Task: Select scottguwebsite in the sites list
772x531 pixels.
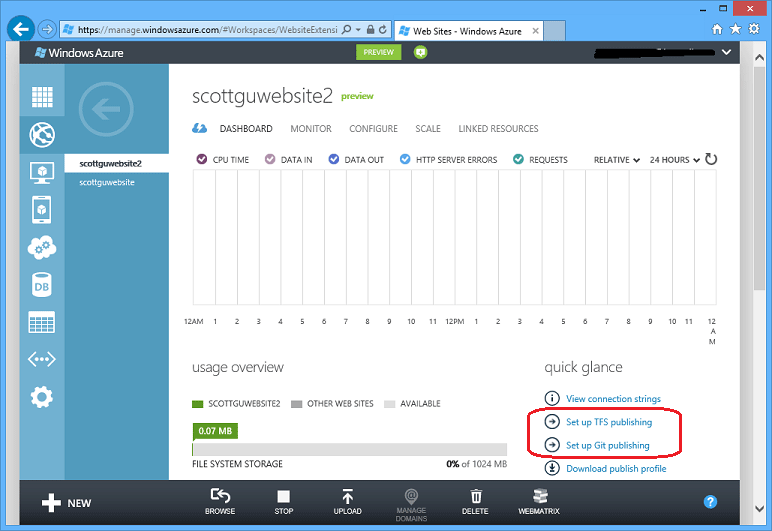Action: click(107, 183)
